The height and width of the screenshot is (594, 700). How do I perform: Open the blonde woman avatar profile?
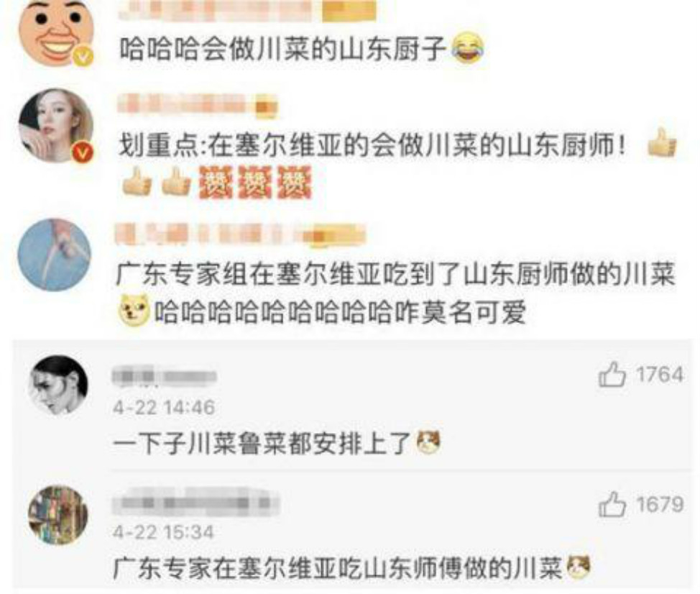coord(56,126)
